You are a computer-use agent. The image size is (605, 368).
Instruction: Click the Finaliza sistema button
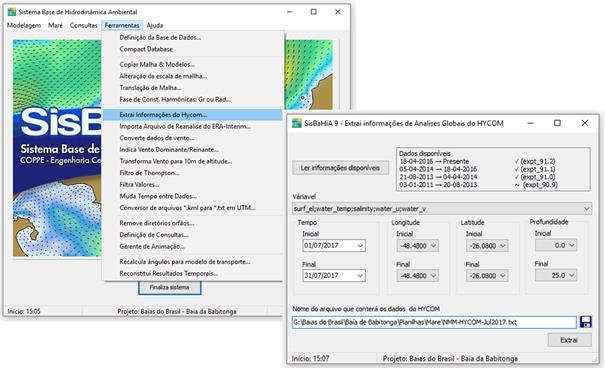[169, 287]
